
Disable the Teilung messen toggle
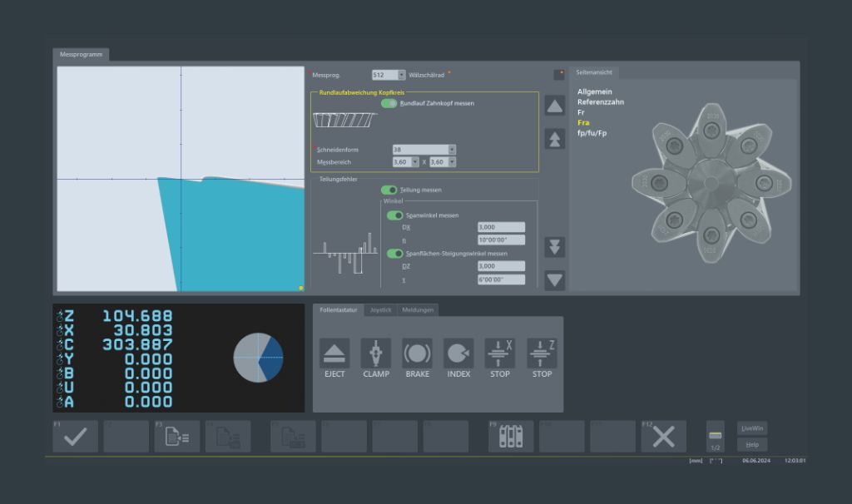coord(389,190)
